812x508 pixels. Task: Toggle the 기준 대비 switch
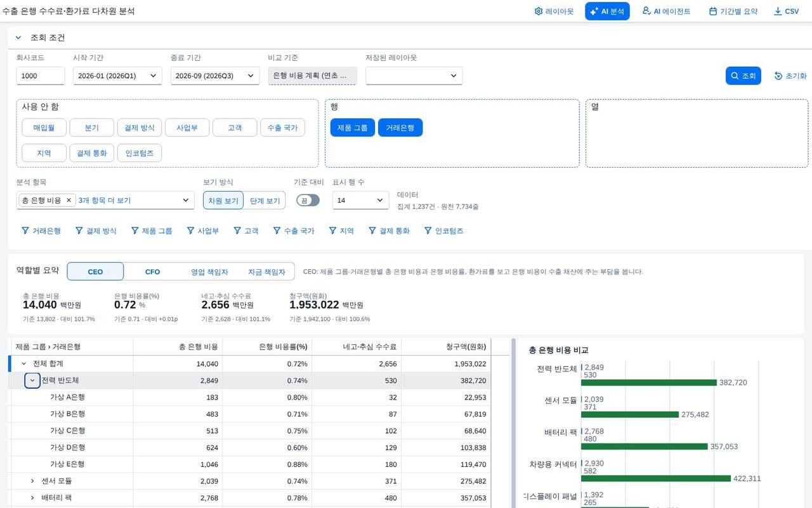[x=308, y=200]
